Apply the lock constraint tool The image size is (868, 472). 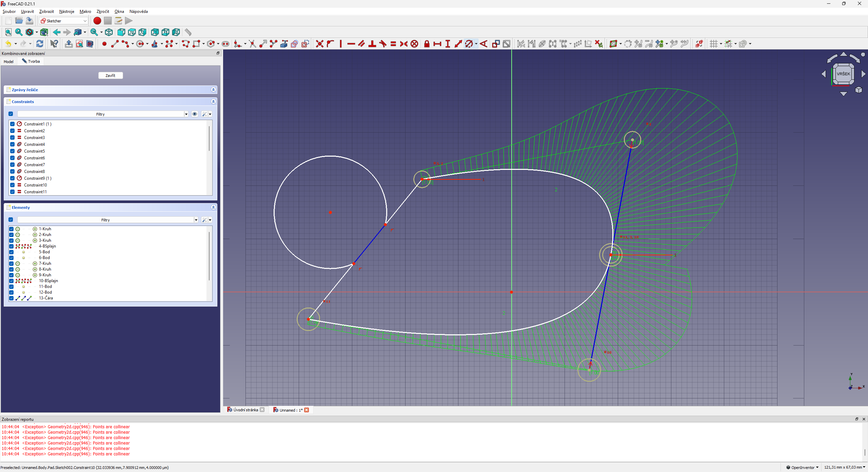tap(427, 44)
